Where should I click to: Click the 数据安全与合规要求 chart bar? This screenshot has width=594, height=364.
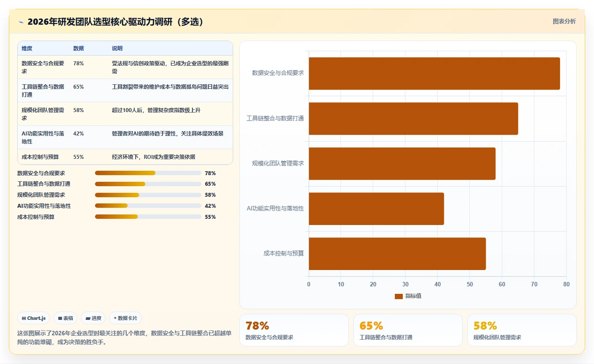(434, 74)
